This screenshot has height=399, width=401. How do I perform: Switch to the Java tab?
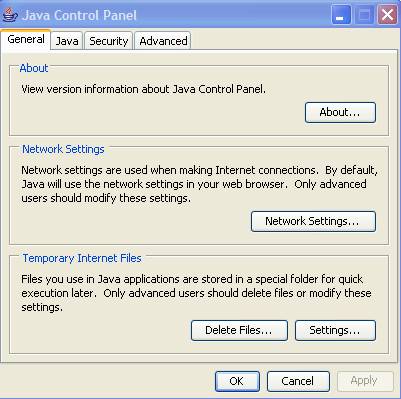click(x=67, y=41)
